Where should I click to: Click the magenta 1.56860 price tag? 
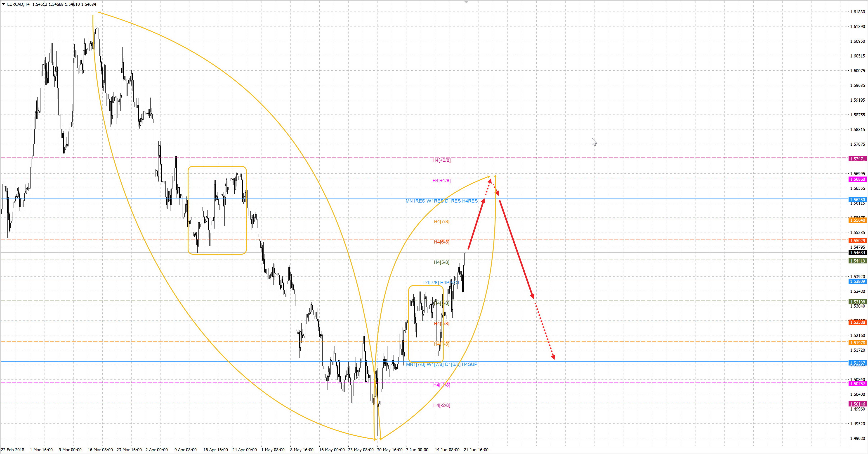[x=857, y=179]
